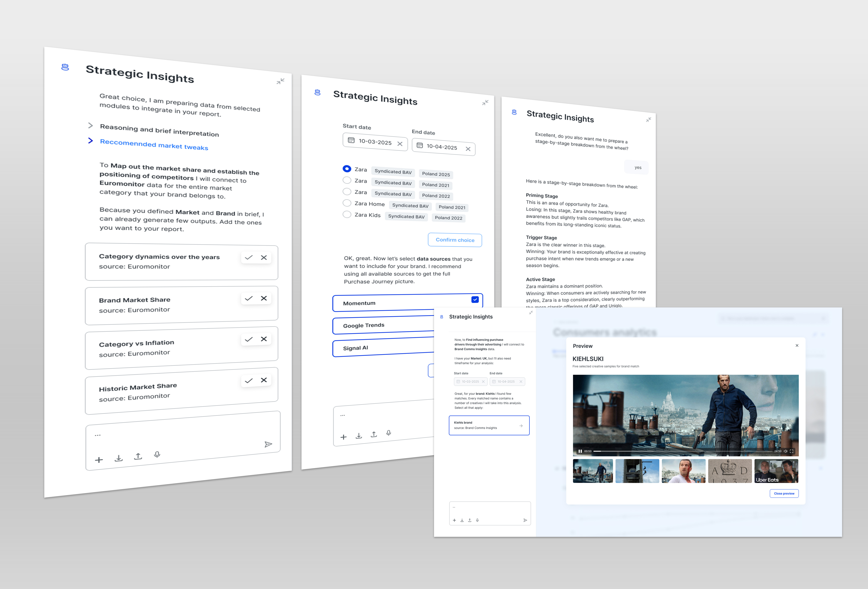Viewport: 868px width, 589px height.
Task: Reject the Brand Market Share card
Action: pos(264,298)
